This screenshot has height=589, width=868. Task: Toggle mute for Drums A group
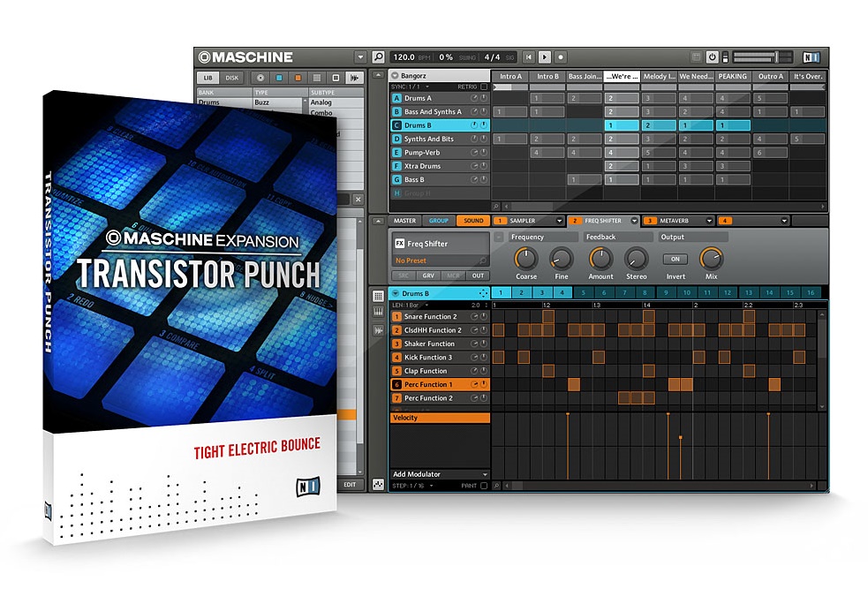click(474, 98)
